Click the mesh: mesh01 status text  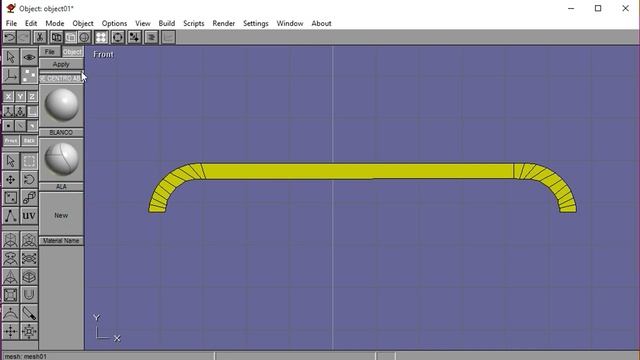point(25,356)
